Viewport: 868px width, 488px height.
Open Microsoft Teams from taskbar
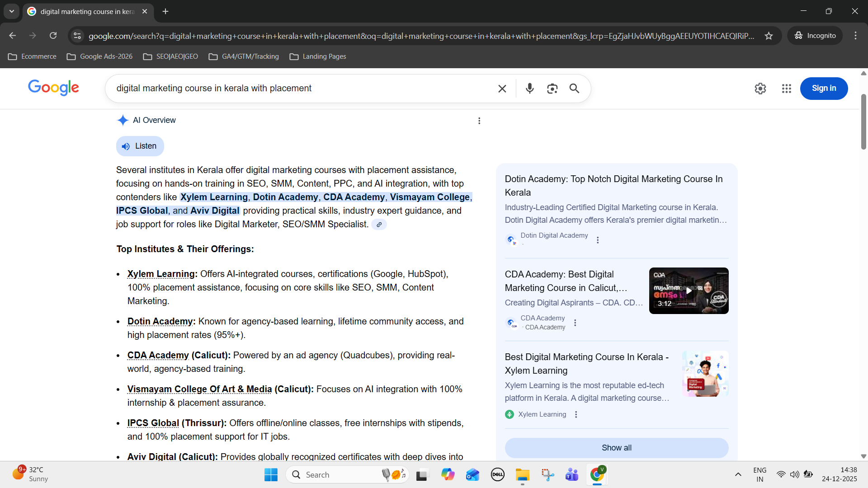(572, 475)
